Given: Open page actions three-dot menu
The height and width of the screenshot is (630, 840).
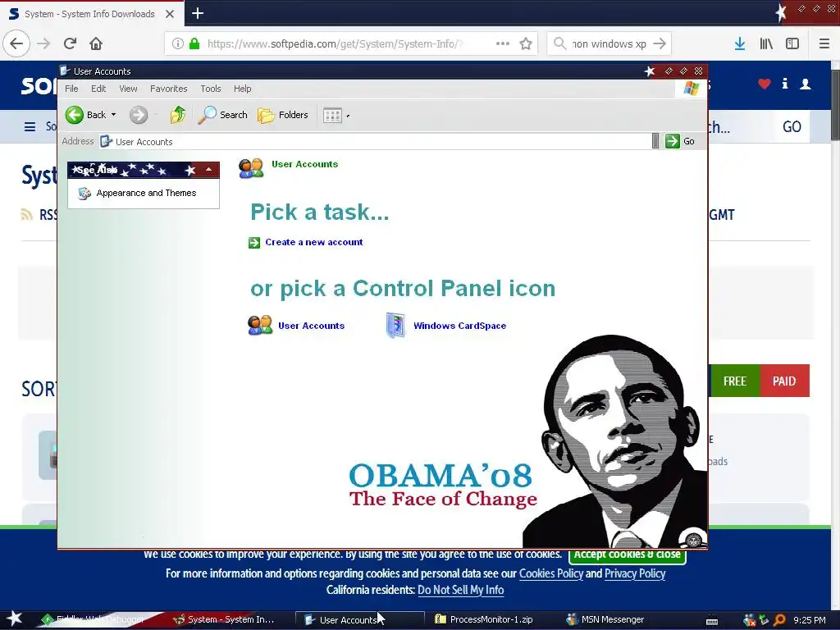Looking at the screenshot, I should (503, 43).
